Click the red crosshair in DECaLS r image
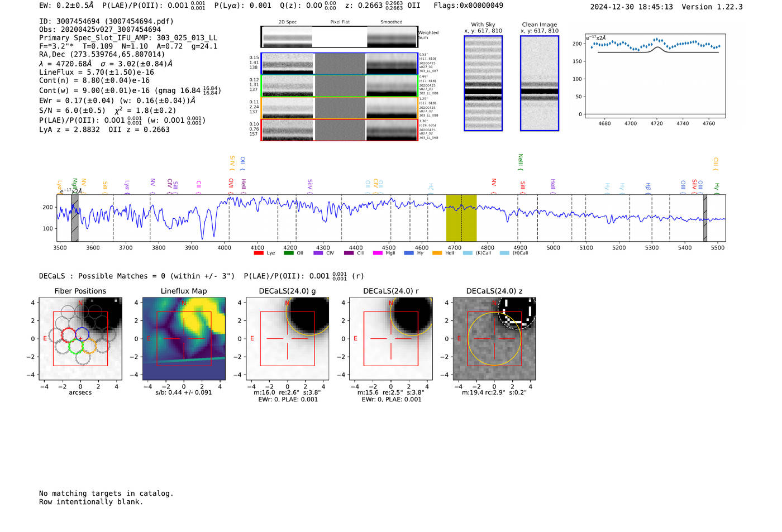This screenshot has height=532, width=782. pyautogui.click(x=391, y=339)
